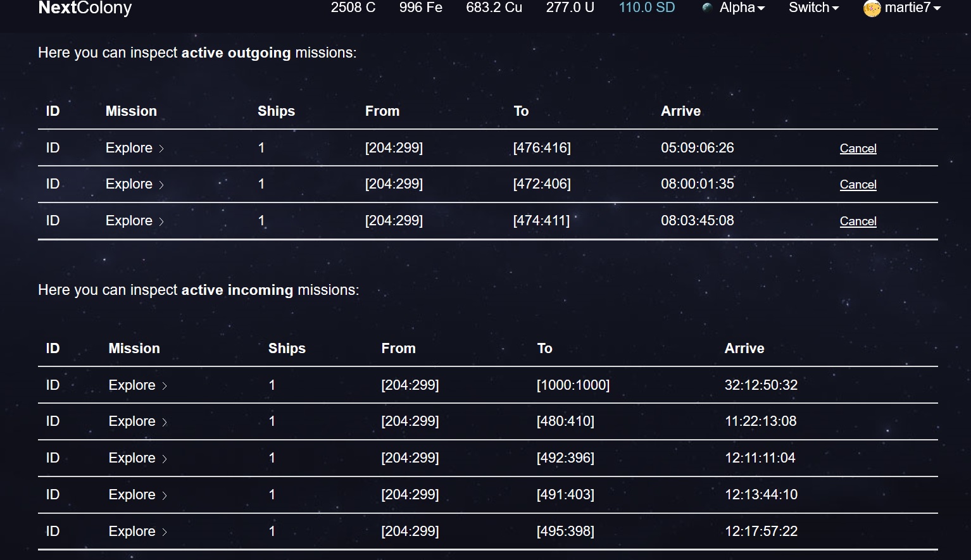
Task: Click chevron icon for mission to [480:410]
Action: [165, 422]
